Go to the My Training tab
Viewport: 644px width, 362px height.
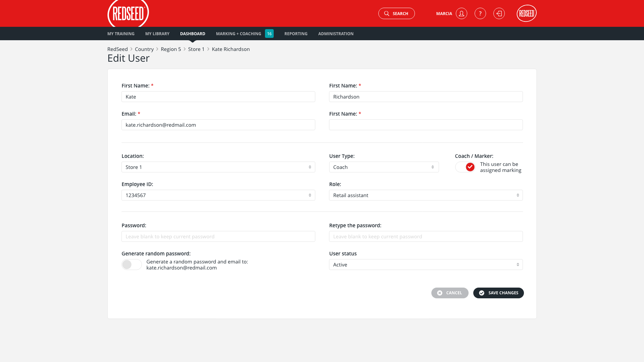tap(121, 34)
